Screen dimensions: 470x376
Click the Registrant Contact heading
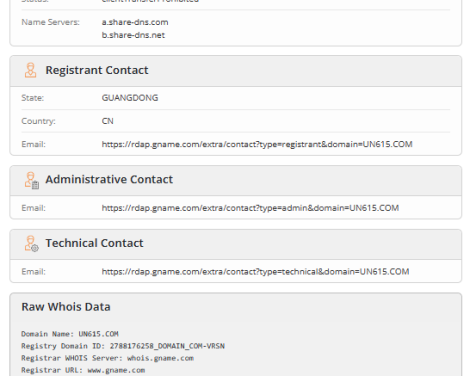tap(97, 70)
